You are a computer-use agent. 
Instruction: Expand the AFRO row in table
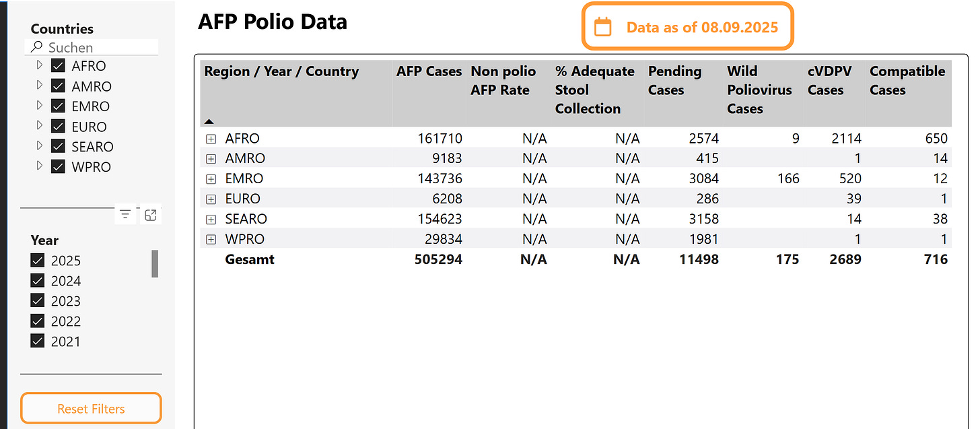(x=211, y=139)
